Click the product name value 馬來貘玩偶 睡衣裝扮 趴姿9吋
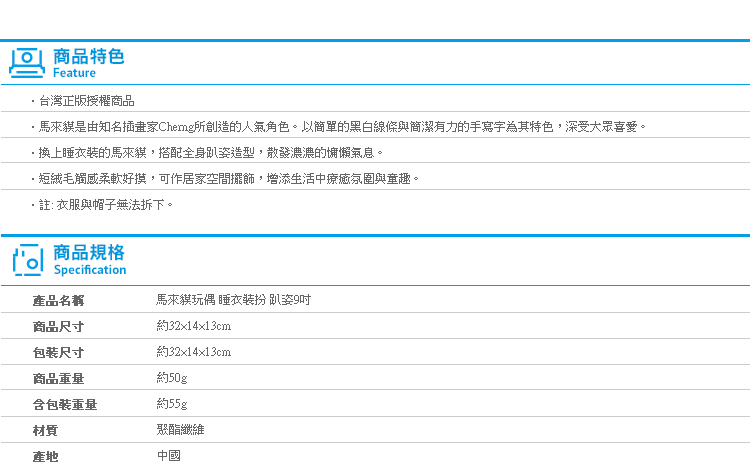 click(233, 300)
